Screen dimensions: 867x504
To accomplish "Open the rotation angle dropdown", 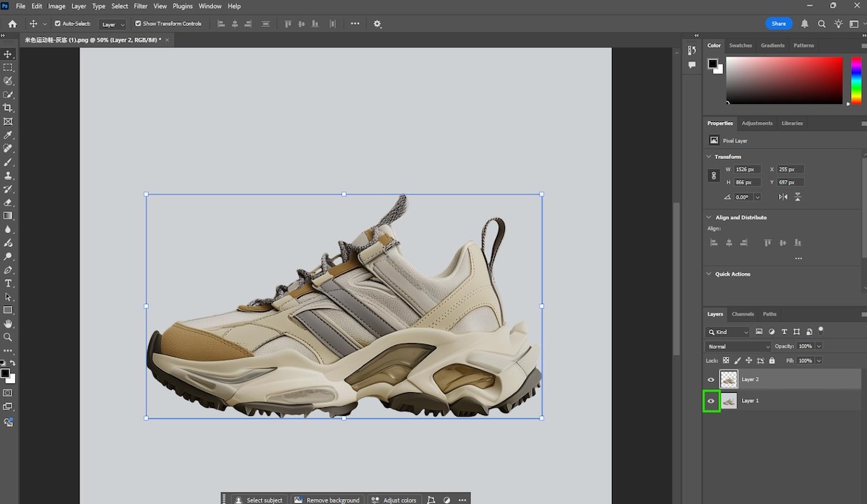I will coord(757,197).
